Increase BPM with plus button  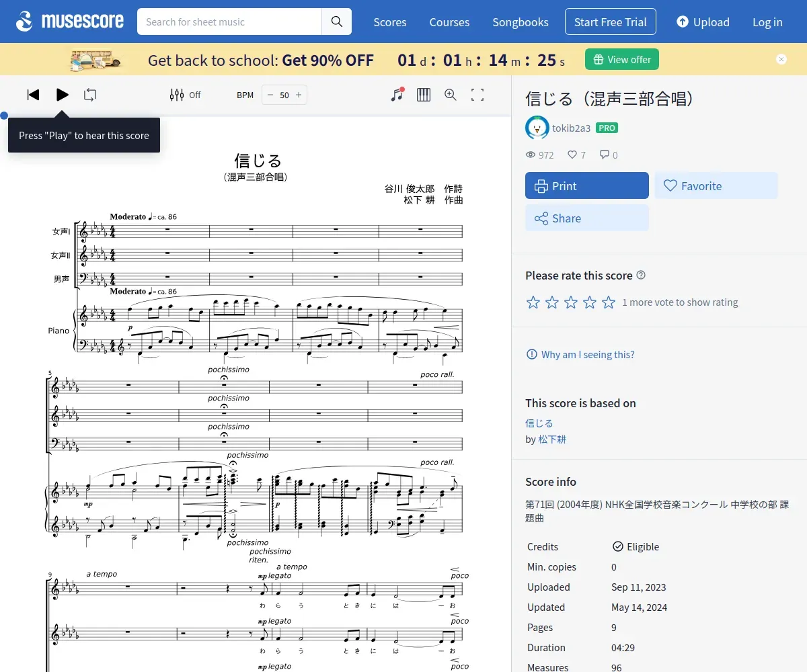coord(299,95)
